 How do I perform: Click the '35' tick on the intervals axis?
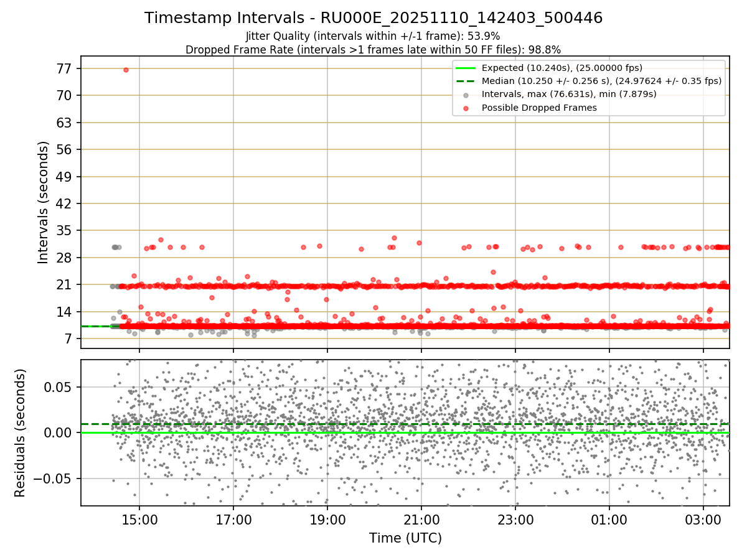[63, 231]
